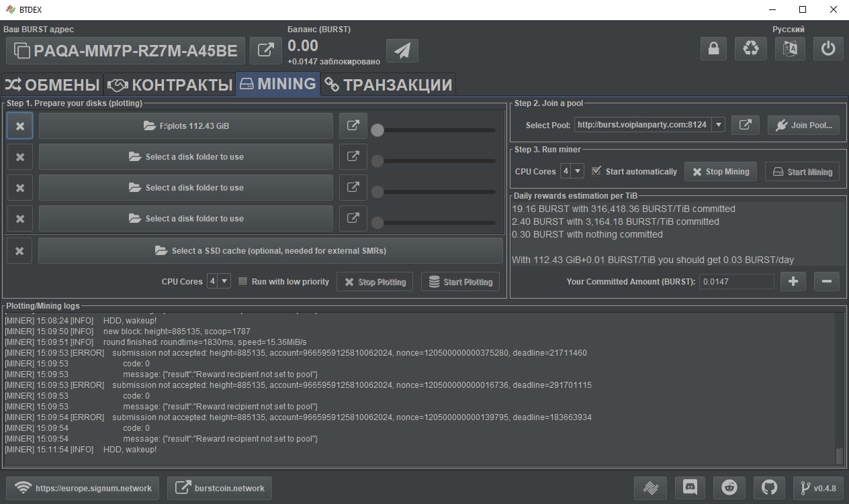Open address in explorer next to PAQA address
This screenshot has width=849, height=504.
[x=266, y=50]
